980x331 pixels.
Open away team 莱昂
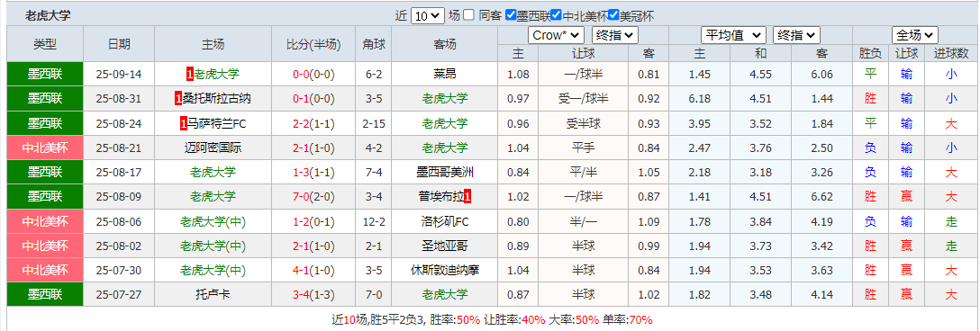point(444,75)
